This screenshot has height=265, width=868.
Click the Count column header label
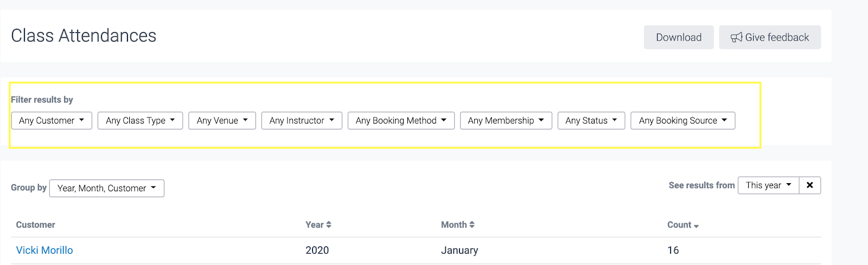[x=679, y=225]
